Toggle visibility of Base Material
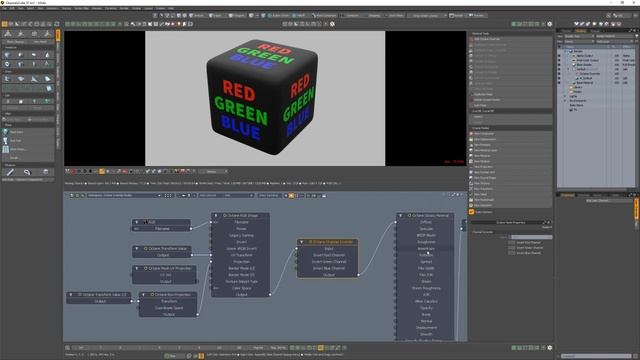 [559, 83]
